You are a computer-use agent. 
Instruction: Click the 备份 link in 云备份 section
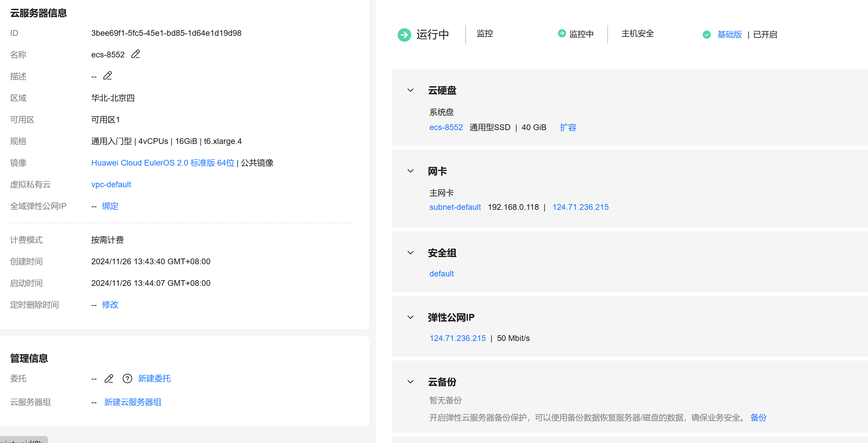(758, 418)
